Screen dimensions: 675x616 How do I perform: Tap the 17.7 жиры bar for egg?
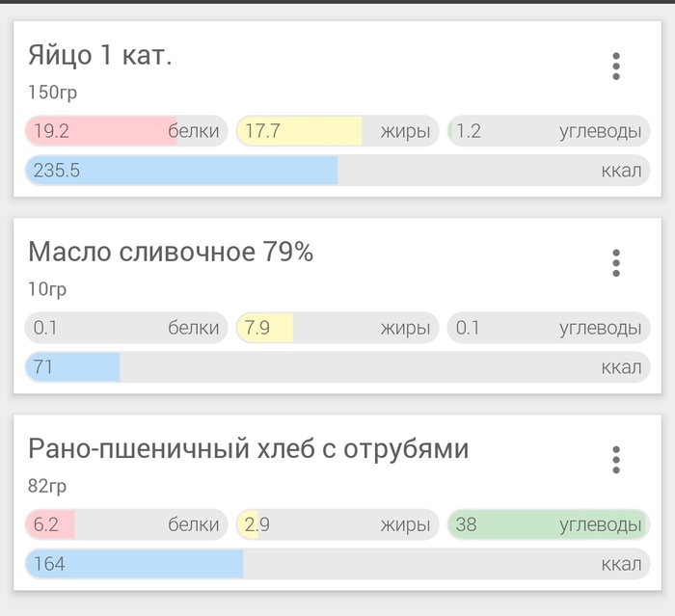pyautogui.click(x=337, y=131)
